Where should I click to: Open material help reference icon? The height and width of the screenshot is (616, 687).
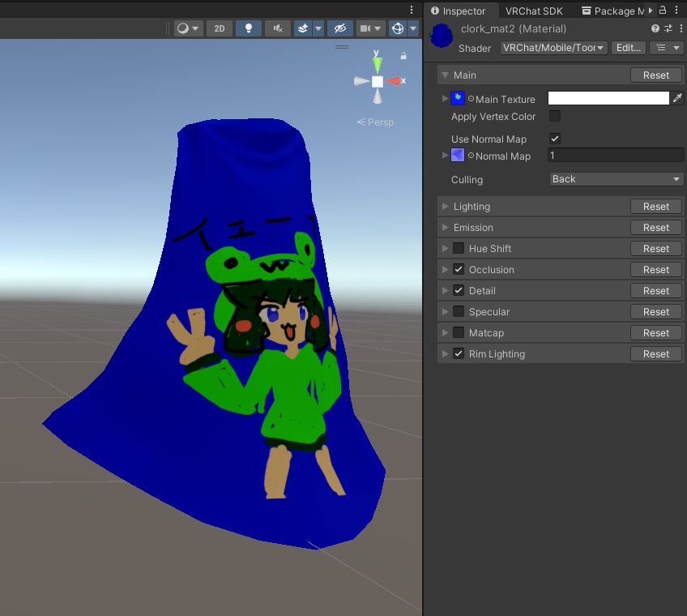pos(655,28)
